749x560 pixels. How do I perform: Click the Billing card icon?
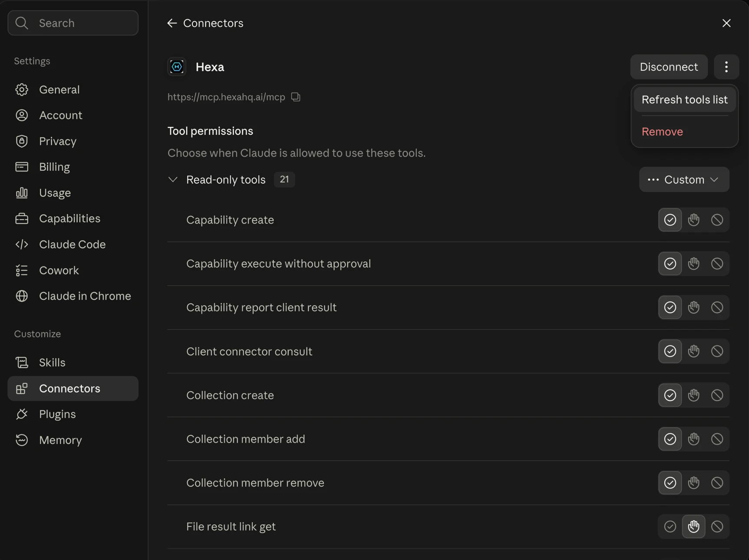[22, 167]
